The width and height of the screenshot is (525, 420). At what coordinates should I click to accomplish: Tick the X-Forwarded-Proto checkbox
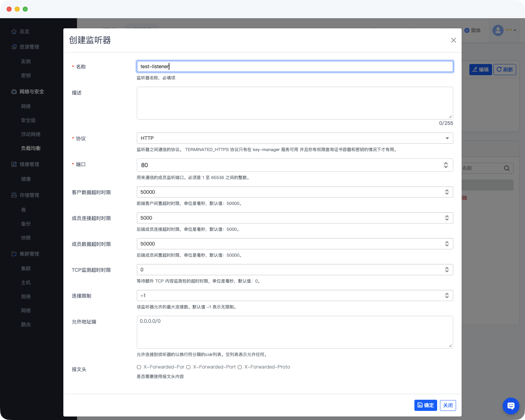pos(240,367)
